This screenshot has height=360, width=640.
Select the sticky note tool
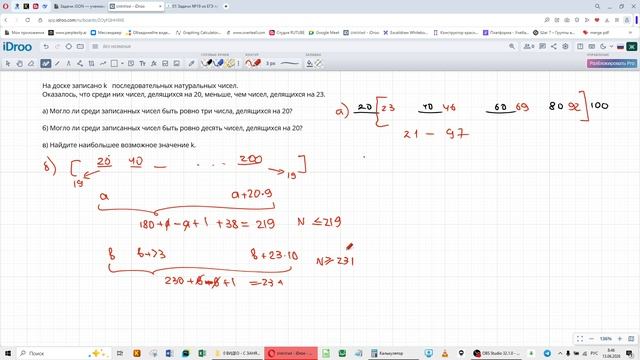pyautogui.click(x=131, y=64)
